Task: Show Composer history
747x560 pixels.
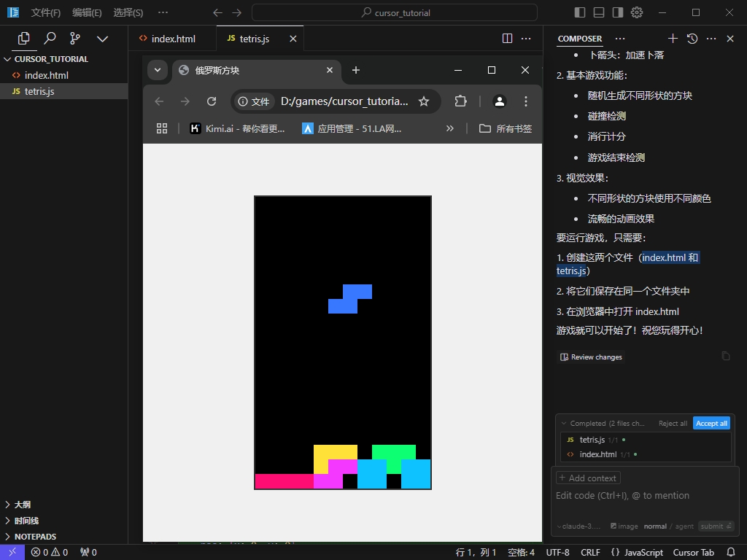Action: [x=692, y=39]
